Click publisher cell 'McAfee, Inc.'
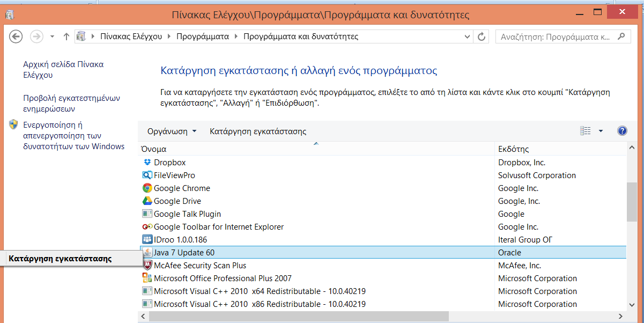Screen dimensions: 644x323 click(x=520, y=265)
